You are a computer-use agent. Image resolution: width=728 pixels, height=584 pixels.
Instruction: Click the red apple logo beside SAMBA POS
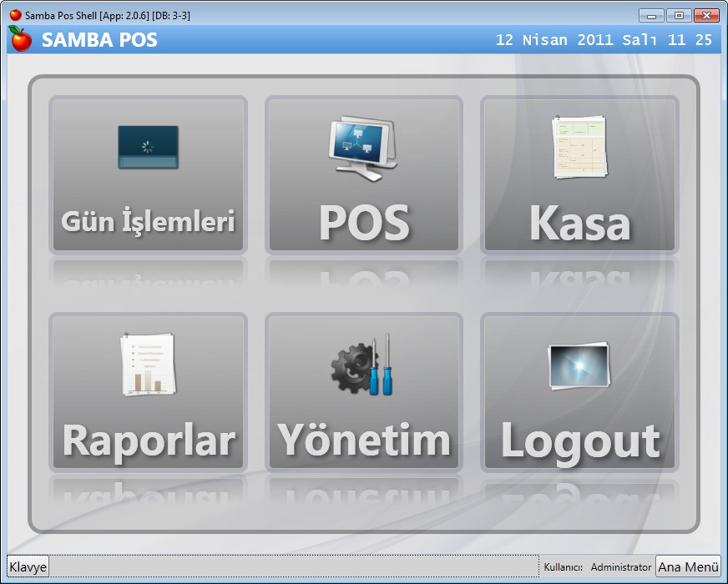click(20, 38)
